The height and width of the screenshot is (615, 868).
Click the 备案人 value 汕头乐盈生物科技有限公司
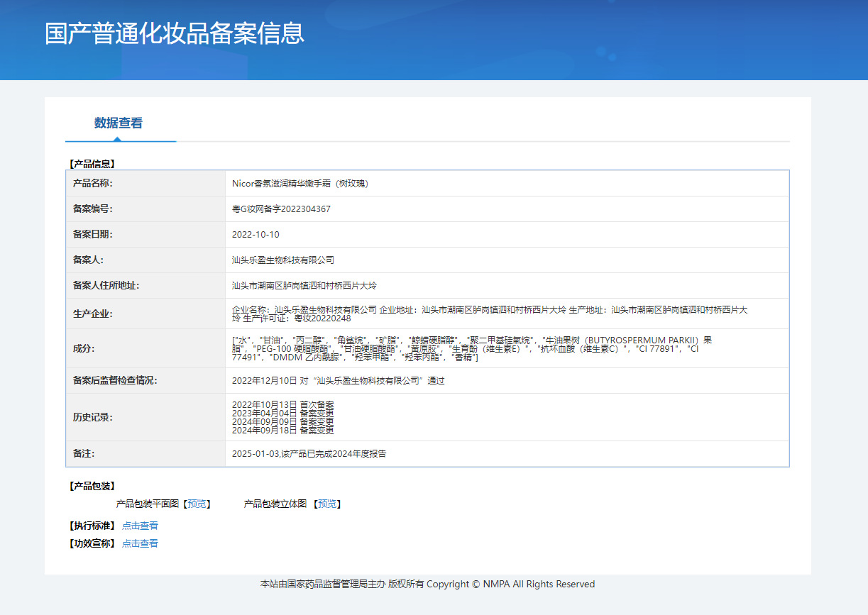pos(283,260)
